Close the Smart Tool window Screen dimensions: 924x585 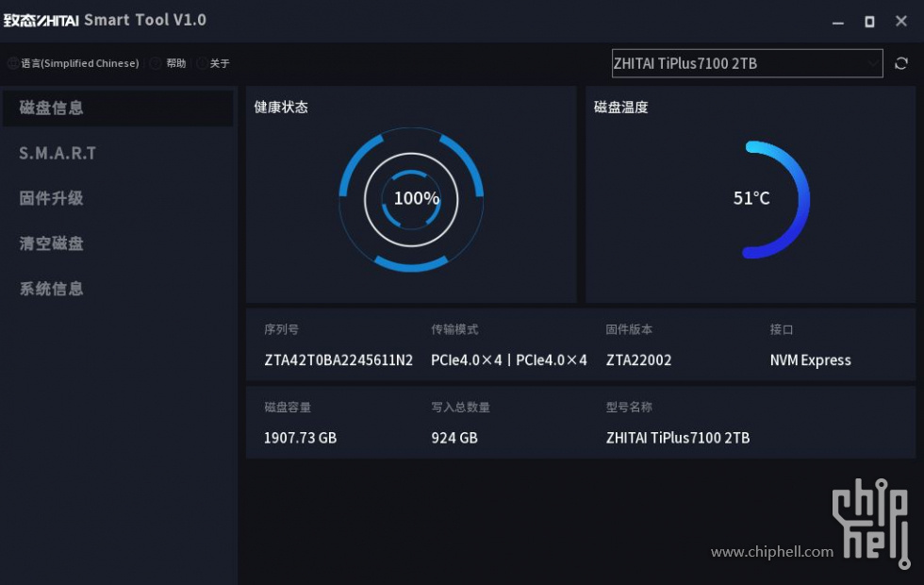901,21
